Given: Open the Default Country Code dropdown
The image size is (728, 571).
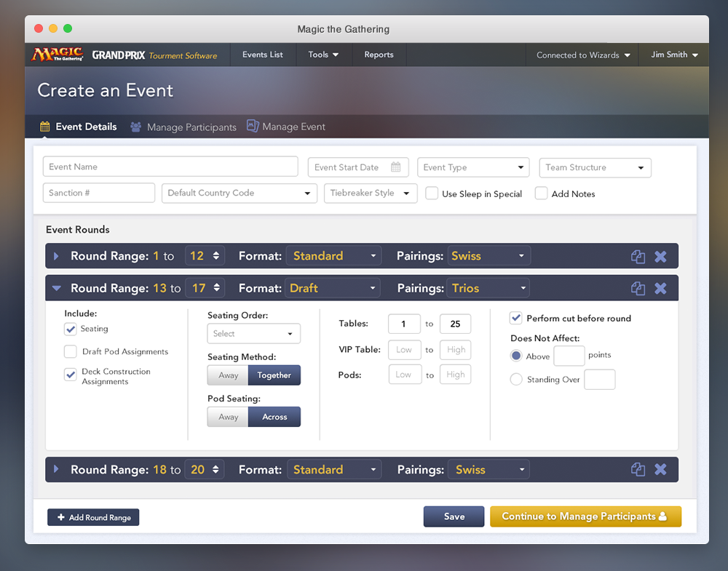Looking at the screenshot, I should [239, 193].
